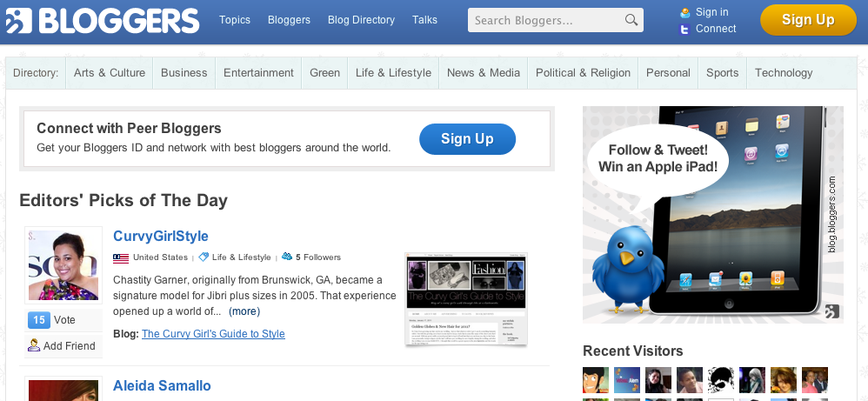Open the eighth Recent Visitors avatar
This screenshot has width=868, height=401.
tap(815, 380)
